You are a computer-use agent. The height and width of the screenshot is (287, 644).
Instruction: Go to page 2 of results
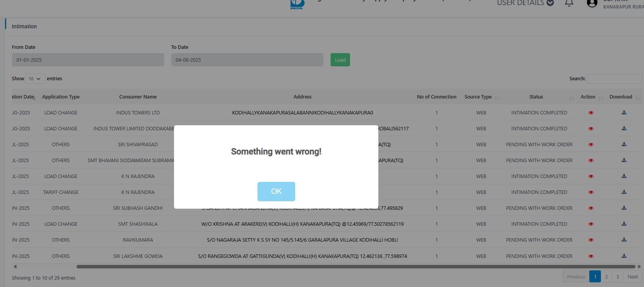[606, 277]
